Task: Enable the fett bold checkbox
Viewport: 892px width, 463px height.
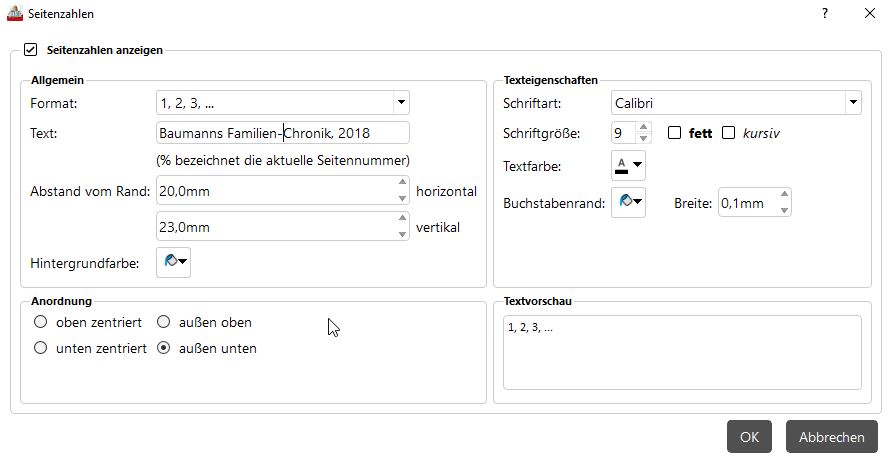Action: 675,132
